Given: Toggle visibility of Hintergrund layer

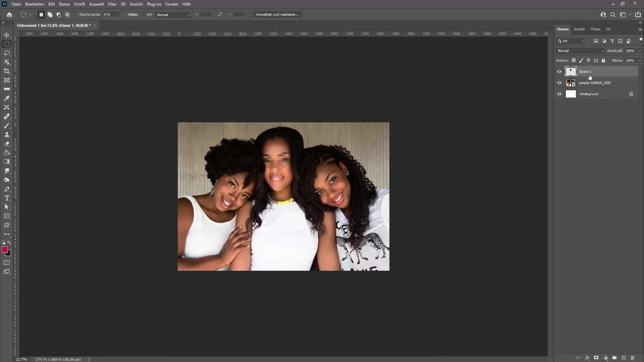Looking at the screenshot, I should [559, 94].
